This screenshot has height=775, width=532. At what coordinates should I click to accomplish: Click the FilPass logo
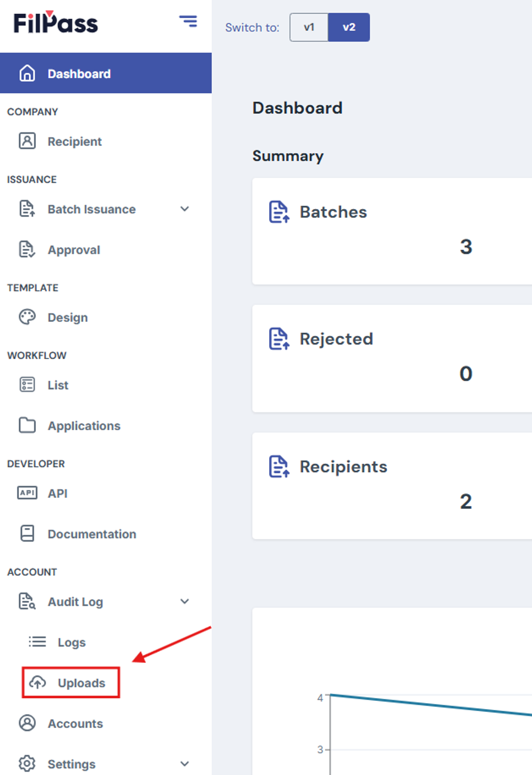(x=55, y=23)
